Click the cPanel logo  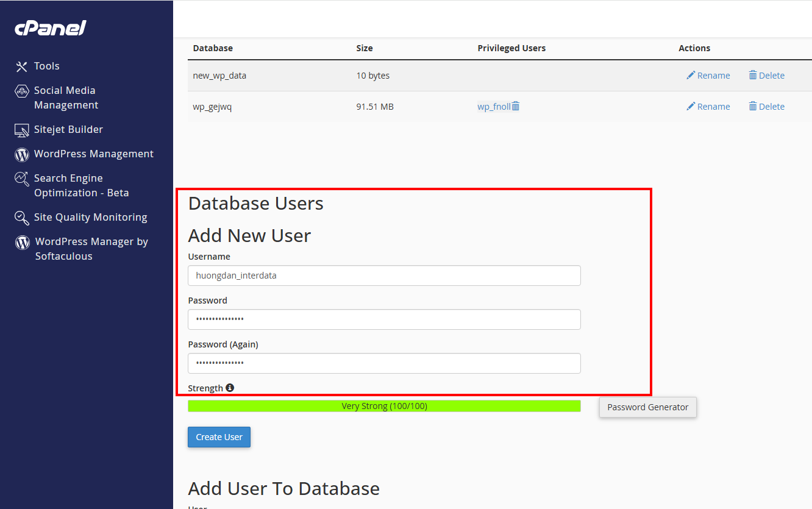[51, 28]
